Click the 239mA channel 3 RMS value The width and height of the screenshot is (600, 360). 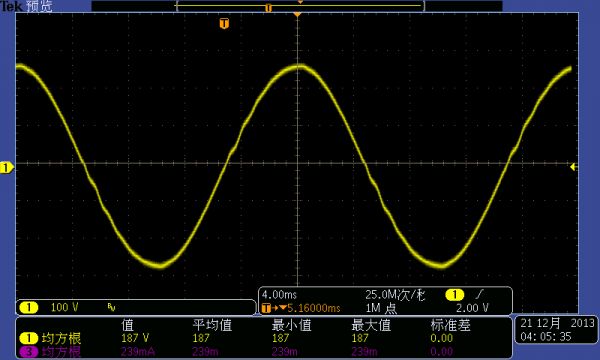click(x=138, y=351)
